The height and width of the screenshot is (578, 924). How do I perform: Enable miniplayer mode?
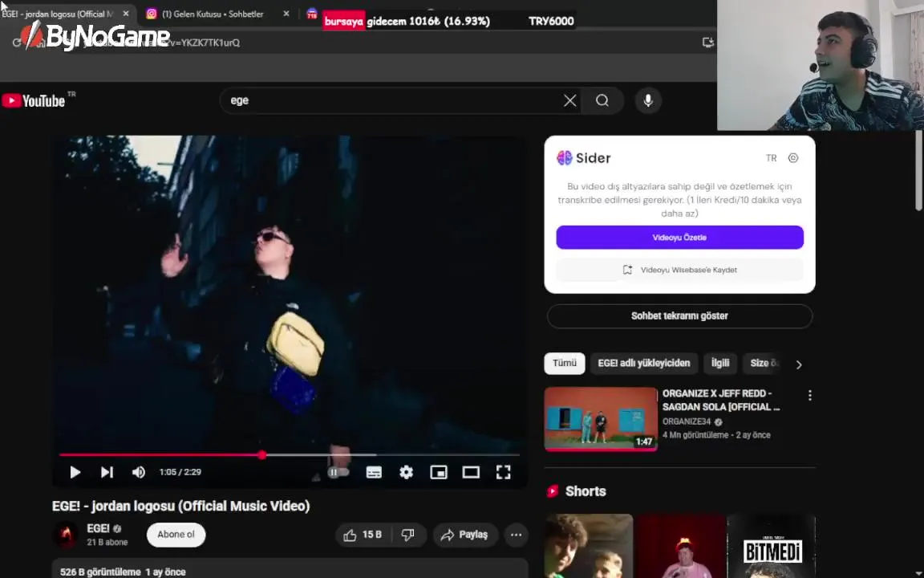pyautogui.click(x=439, y=472)
